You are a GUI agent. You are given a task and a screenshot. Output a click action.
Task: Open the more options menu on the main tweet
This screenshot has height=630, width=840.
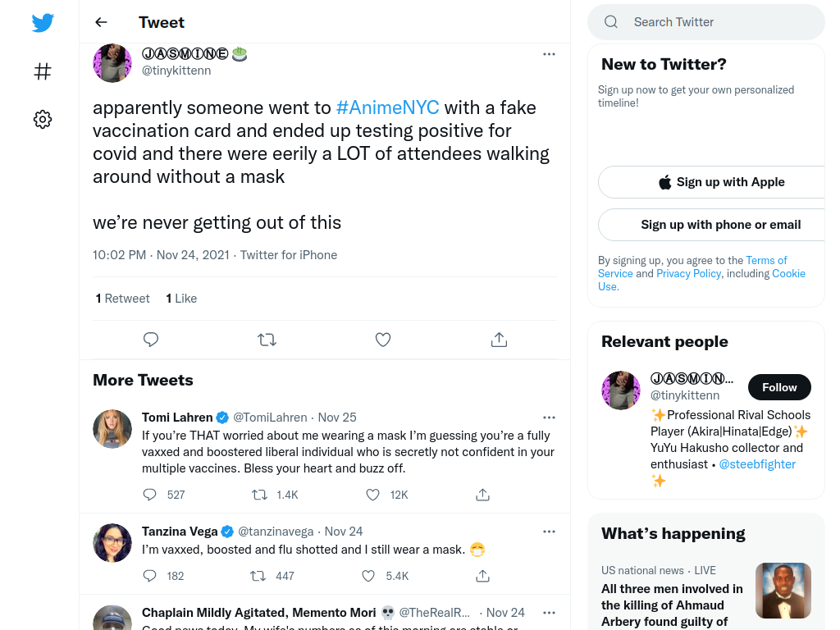[x=549, y=54]
